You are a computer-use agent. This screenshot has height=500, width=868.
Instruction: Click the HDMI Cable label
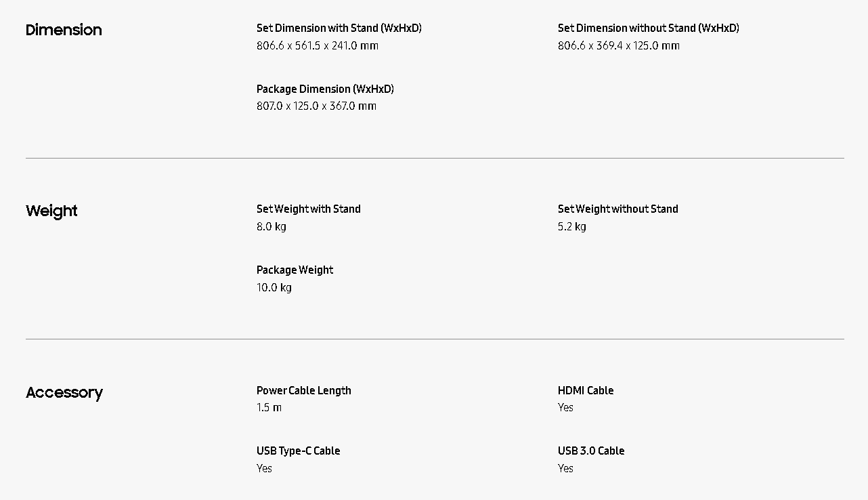pyautogui.click(x=585, y=390)
